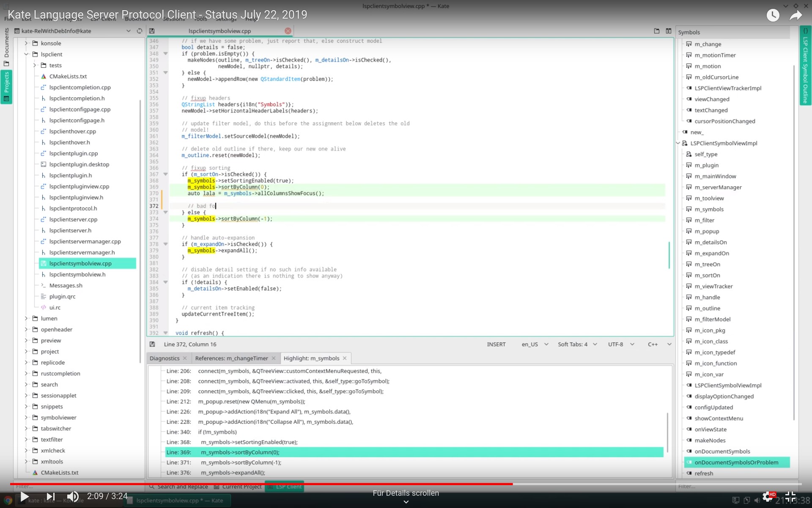Select the Highlight: m_symbols tab
The image size is (812, 508).
click(311, 358)
